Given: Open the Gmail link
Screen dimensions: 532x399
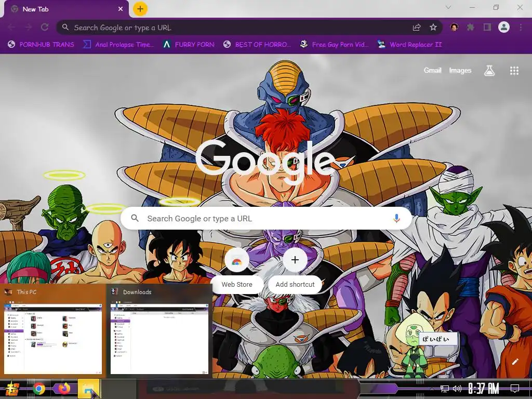Looking at the screenshot, I should point(432,70).
